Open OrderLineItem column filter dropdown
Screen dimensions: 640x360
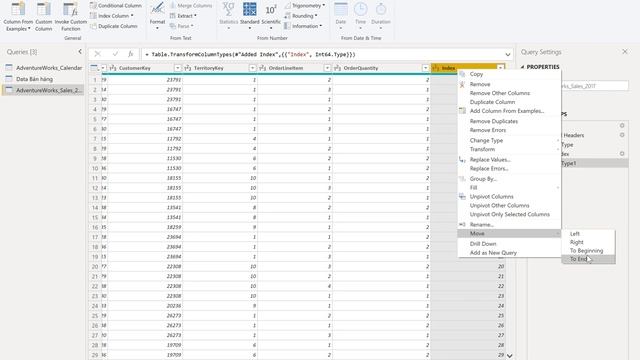coord(327,68)
